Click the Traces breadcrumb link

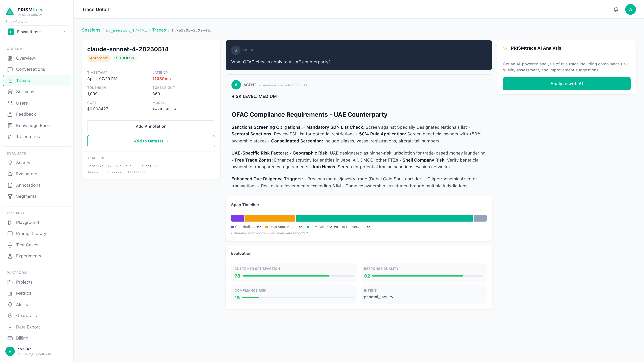coord(159,30)
